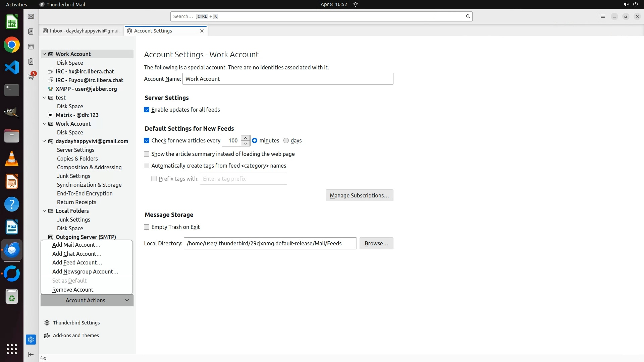Uncheck Enable updates for all feeds
644x362 pixels.
click(x=147, y=110)
